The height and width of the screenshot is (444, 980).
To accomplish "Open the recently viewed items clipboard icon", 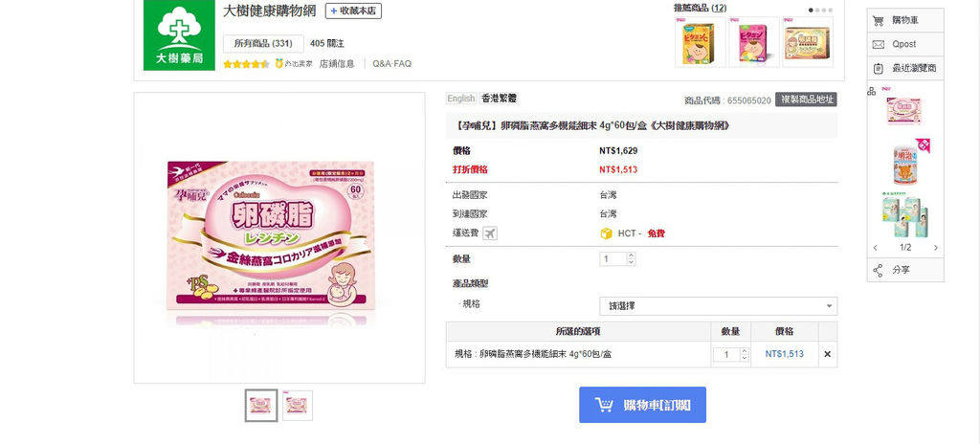I will click(879, 68).
